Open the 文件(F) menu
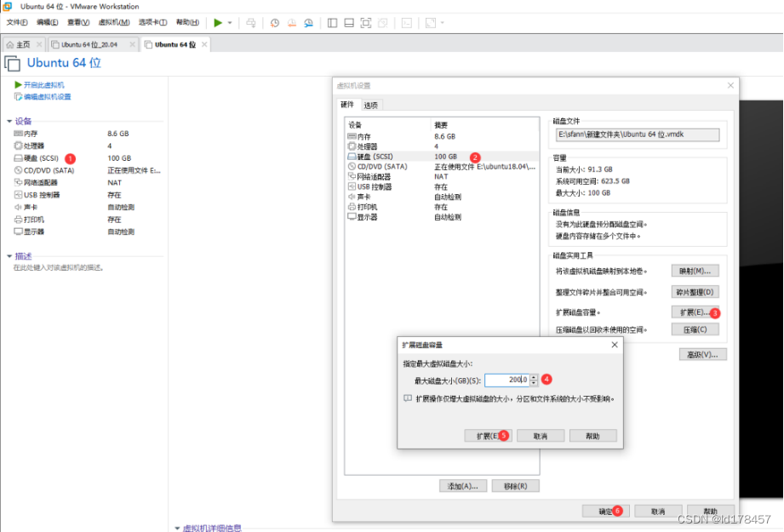 pos(17,22)
